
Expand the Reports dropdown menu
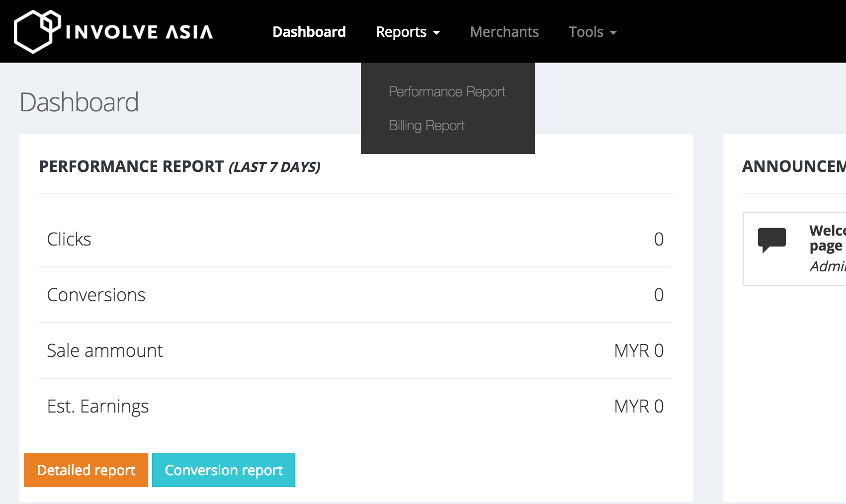408,32
